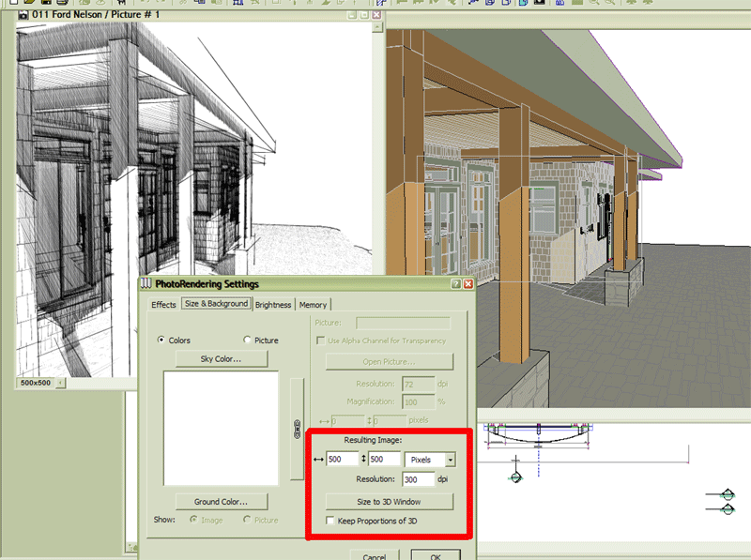
Task: Switch to the Memory tab
Action: (x=314, y=305)
